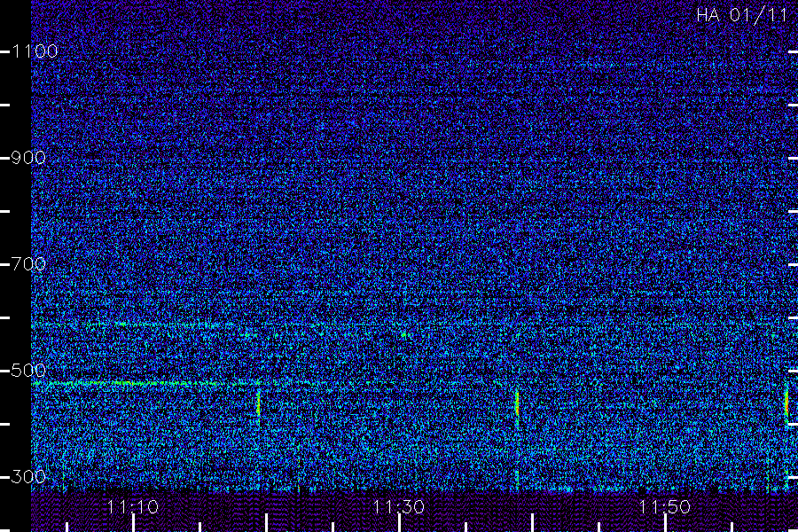Click the HA 01/11 label
The width and height of the screenshot is (798, 532).
(x=742, y=15)
